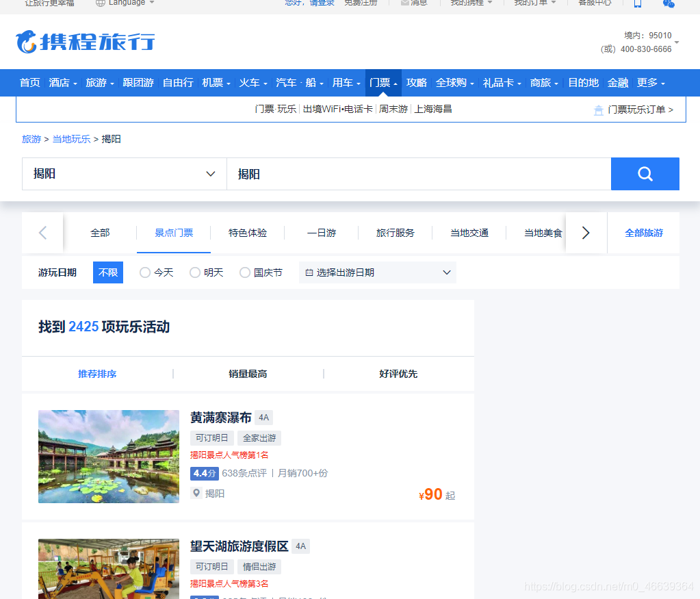This screenshot has height=599, width=700.
Task: Click the 当地玩乐 breadcrumb link
Action: tap(71, 139)
